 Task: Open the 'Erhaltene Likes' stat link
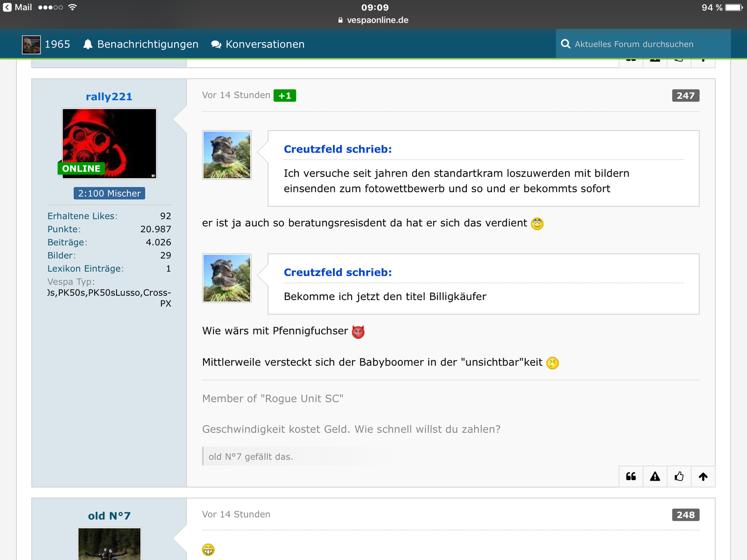point(82,216)
